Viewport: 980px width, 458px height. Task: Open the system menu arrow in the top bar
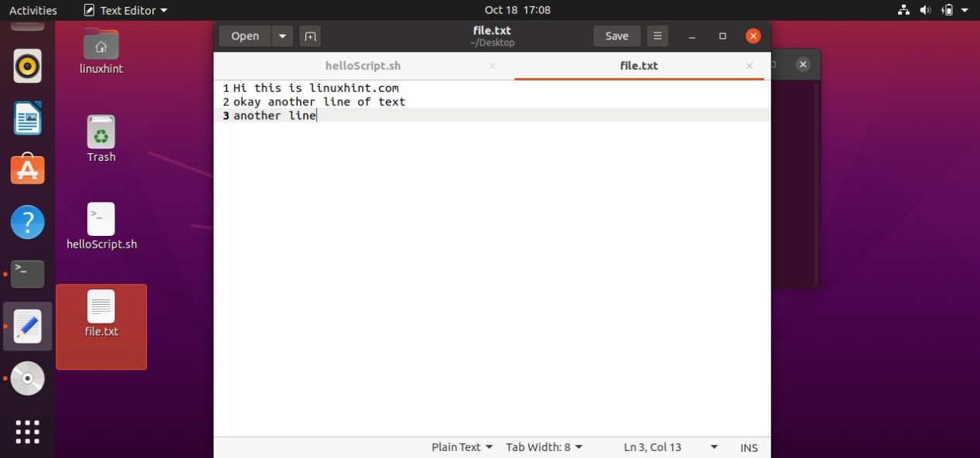966,10
